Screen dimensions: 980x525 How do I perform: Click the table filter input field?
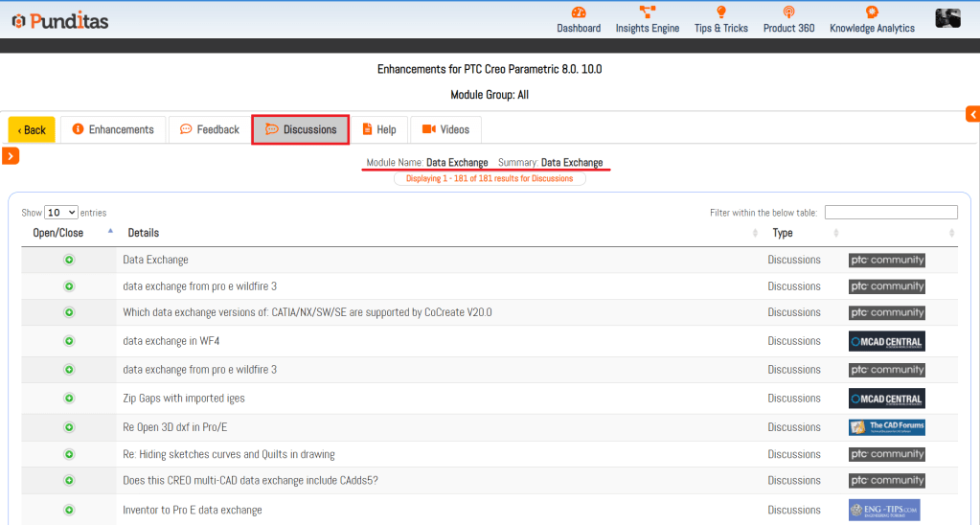[890, 213]
